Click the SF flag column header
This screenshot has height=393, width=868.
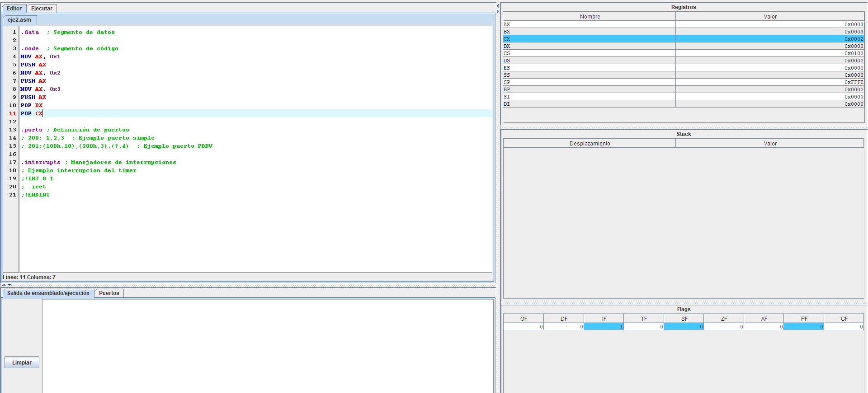click(x=684, y=319)
